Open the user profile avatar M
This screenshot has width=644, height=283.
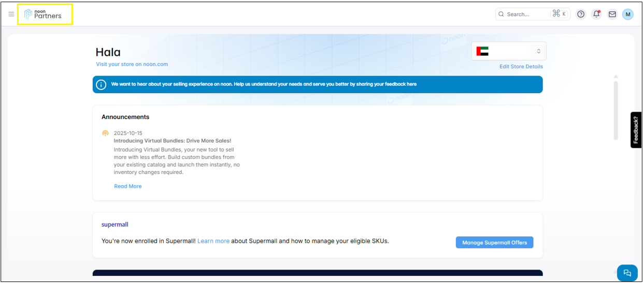(627, 14)
